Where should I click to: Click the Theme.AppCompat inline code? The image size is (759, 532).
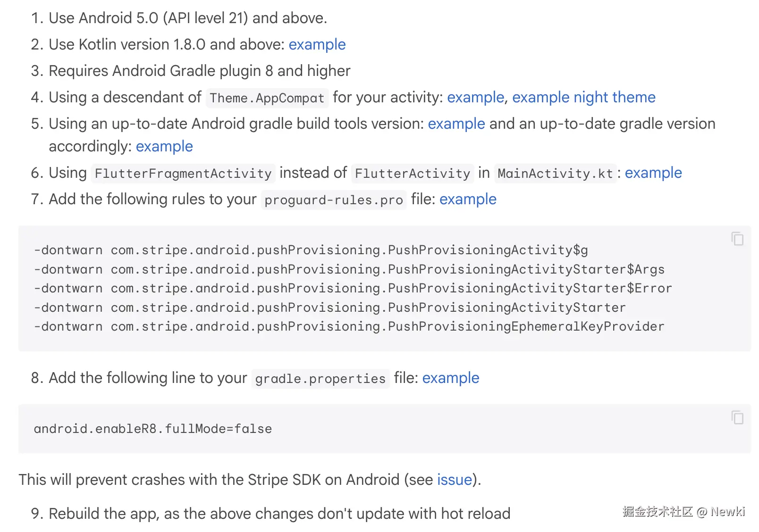pyautogui.click(x=267, y=98)
